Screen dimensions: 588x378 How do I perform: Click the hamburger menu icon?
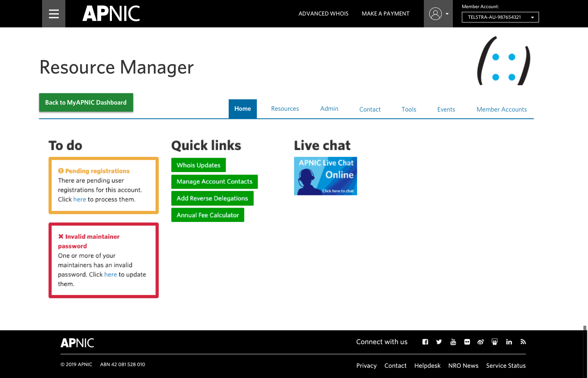pos(53,13)
